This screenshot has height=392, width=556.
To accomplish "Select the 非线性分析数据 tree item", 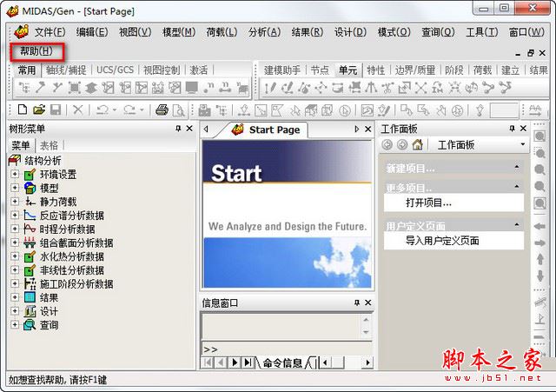I will [x=71, y=270].
